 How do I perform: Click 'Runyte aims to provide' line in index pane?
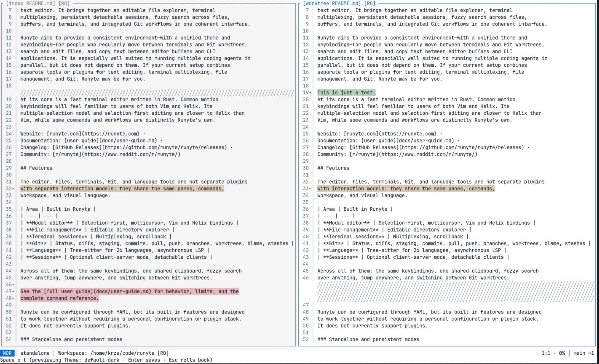125,38
